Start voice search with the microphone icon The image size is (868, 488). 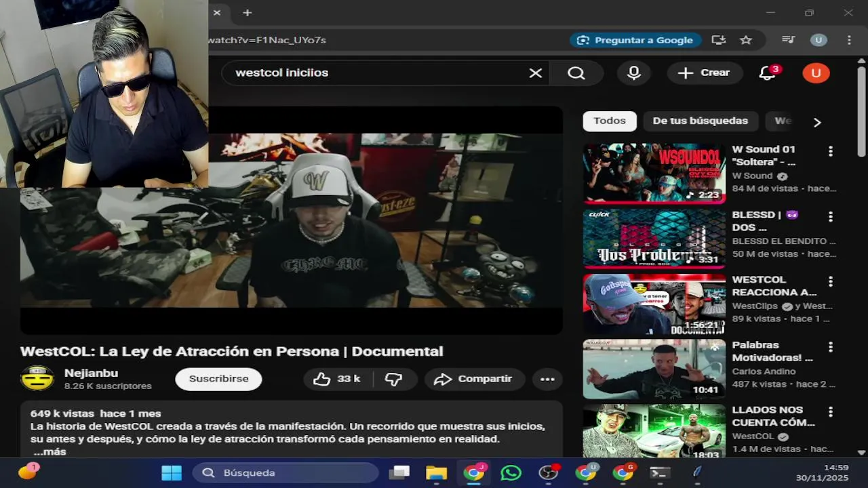(634, 73)
